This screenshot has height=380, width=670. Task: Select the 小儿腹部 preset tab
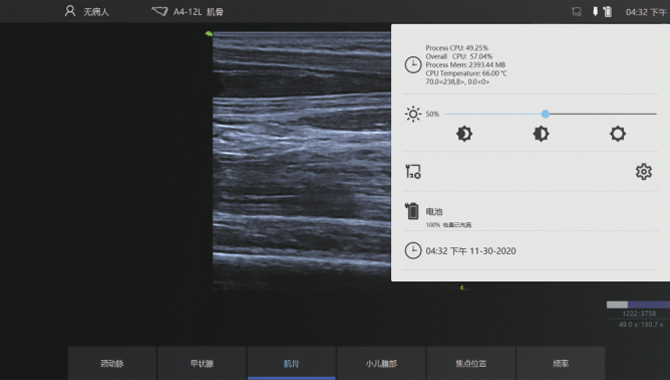tap(381, 363)
